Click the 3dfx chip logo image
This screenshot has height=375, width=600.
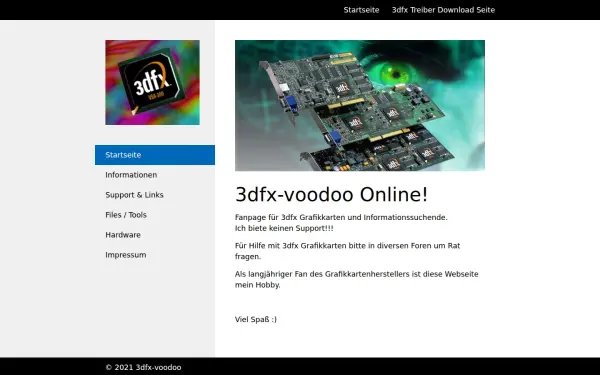point(152,82)
